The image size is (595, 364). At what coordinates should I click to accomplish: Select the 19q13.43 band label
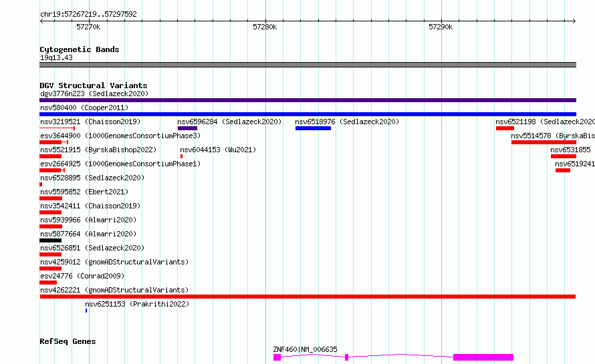click(x=56, y=57)
